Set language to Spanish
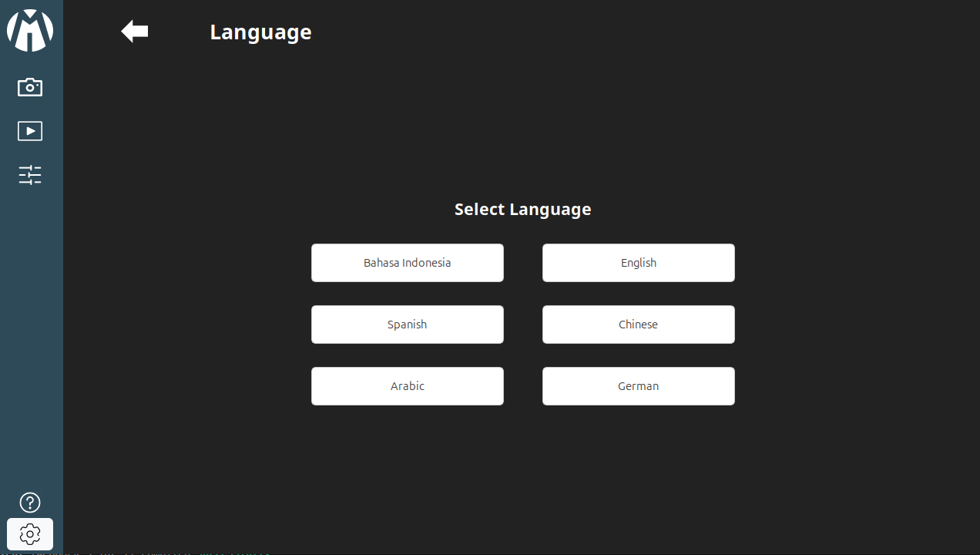This screenshot has width=980, height=555. (407, 325)
